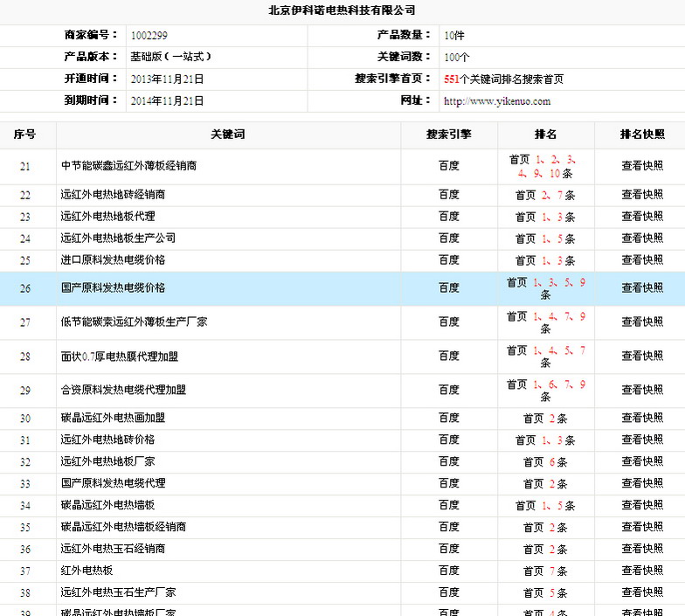Click 查看快照 for 合资原料发热电缆代理加盟
Image resolution: width=685 pixels, height=616 pixels.
(x=642, y=390)
